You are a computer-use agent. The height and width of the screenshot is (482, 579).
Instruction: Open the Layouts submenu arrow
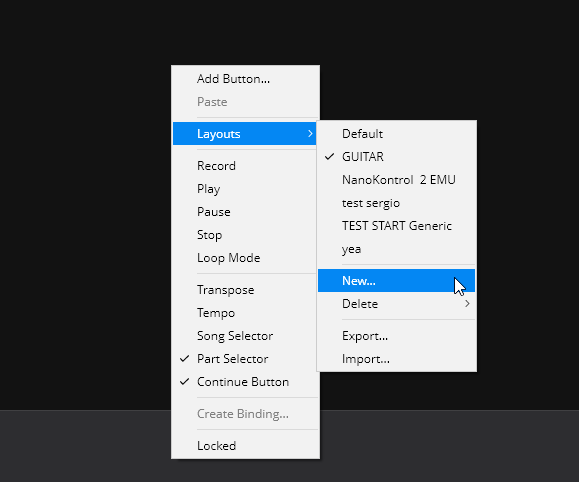(310, 133)
